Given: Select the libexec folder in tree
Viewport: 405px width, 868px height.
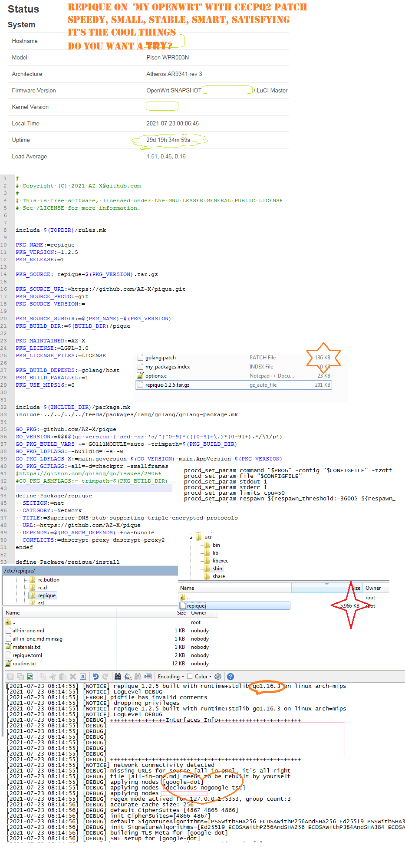Looking at the screenshot, I should coord(216,561).
